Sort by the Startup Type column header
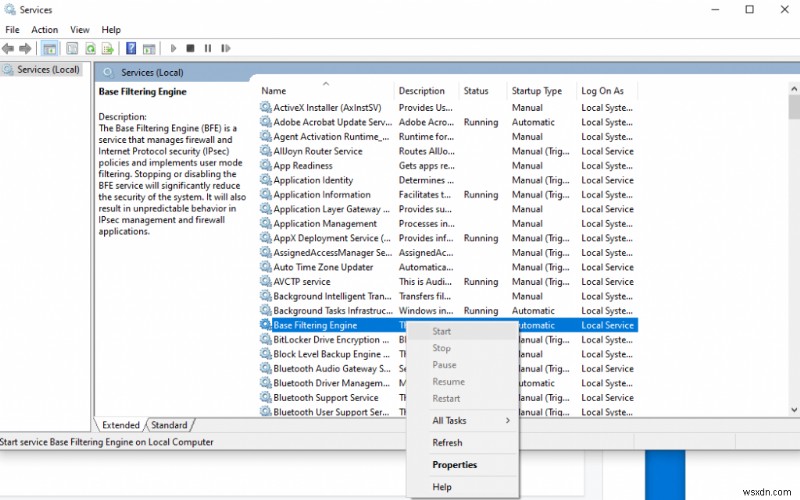This screenshot has height=500, width=800. pyautogui.click(x=537, y=91)
